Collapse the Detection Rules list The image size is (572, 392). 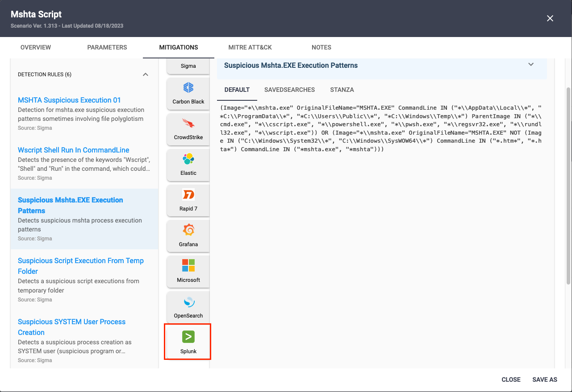145,74
